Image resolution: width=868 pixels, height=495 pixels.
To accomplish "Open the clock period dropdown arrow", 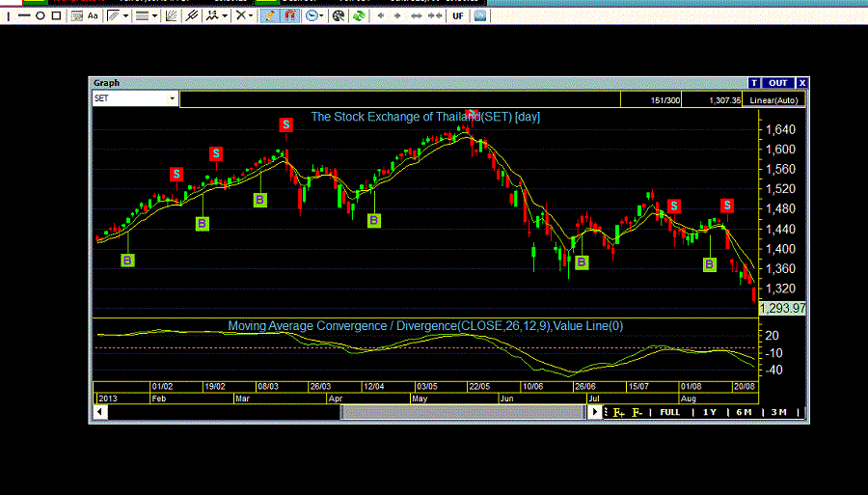I will click(x=321, y=16).
